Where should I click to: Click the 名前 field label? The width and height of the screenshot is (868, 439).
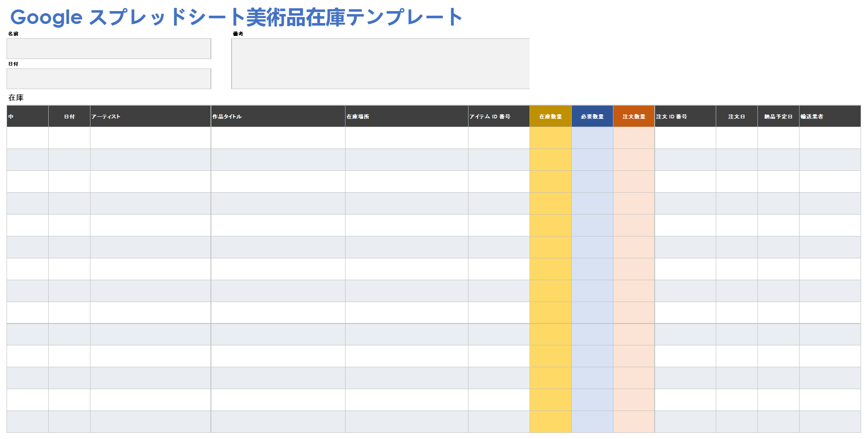(x=13, y=34)
